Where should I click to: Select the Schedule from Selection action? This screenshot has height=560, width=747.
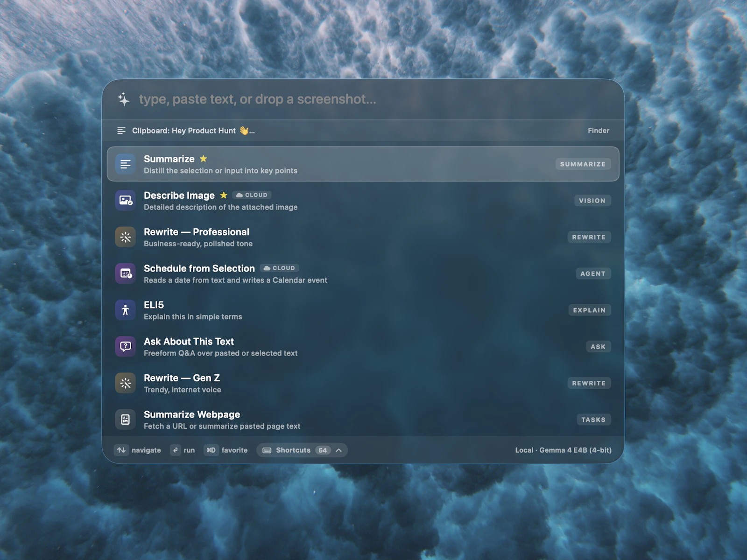tap(363, 273)
